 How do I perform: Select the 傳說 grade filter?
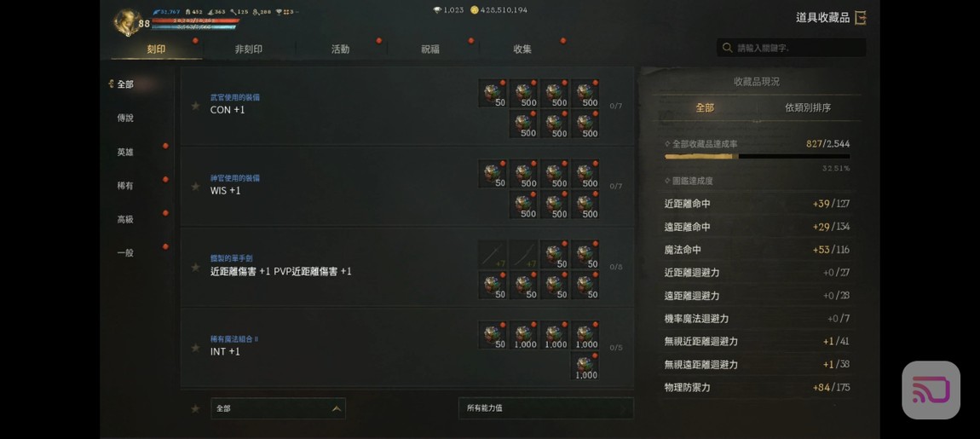pyautogui.click(x=125, y=118)
